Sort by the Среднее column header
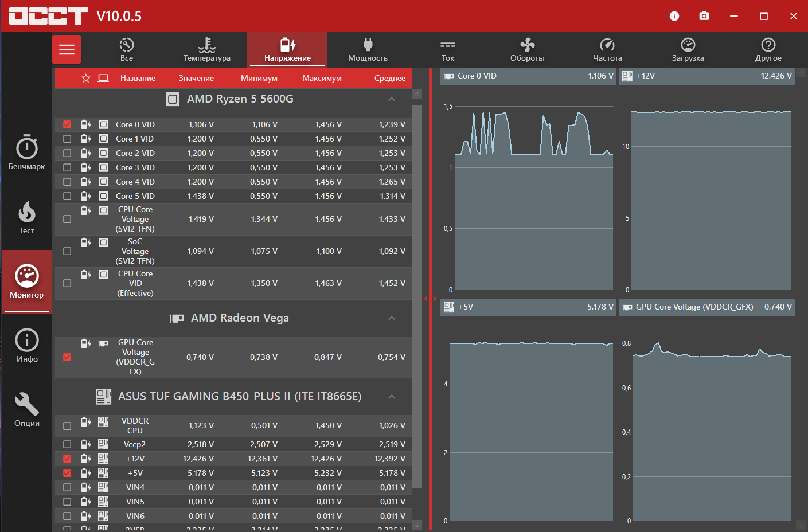 click(x=390, y=78)
